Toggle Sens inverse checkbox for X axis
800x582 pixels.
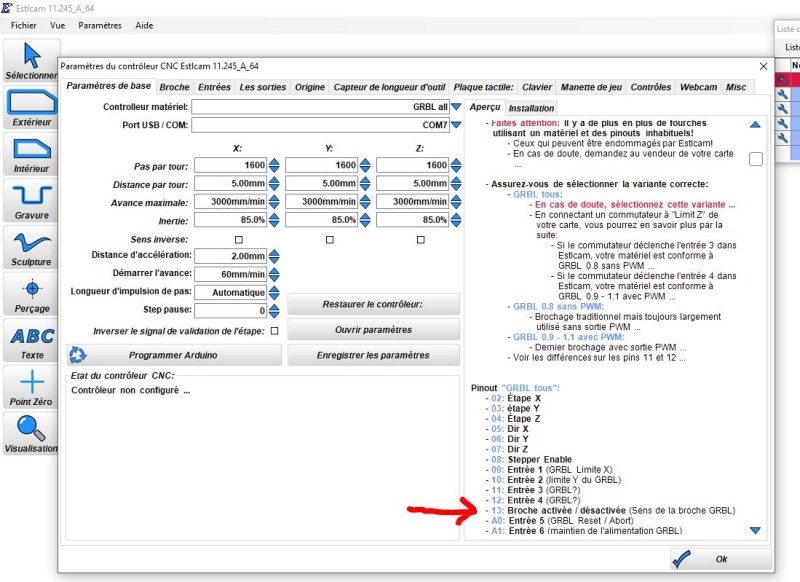pyautogui.click(x=238, y=239)
